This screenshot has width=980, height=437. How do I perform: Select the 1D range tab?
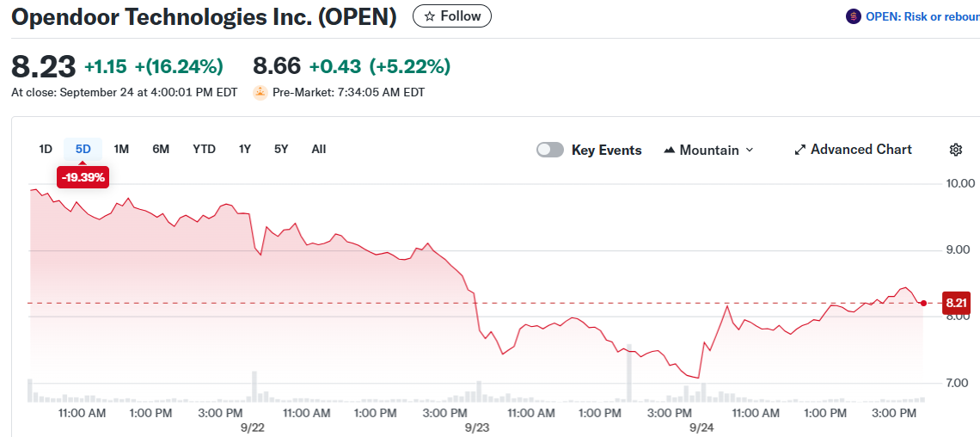[x=46, y=149]
